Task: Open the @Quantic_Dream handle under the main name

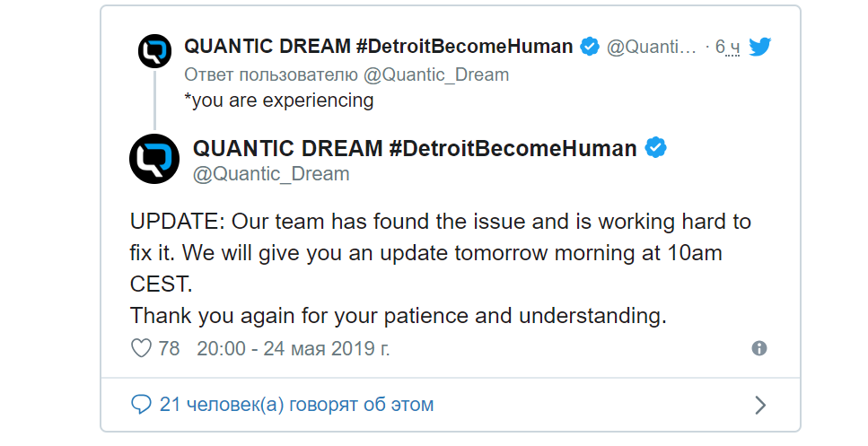Action: coord(271,174)
